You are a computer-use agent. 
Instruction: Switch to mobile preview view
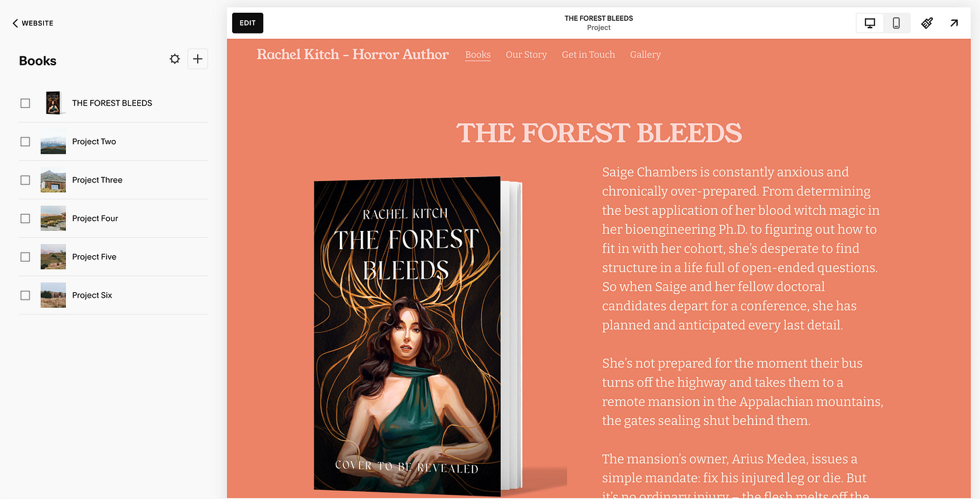pos(897,23)
